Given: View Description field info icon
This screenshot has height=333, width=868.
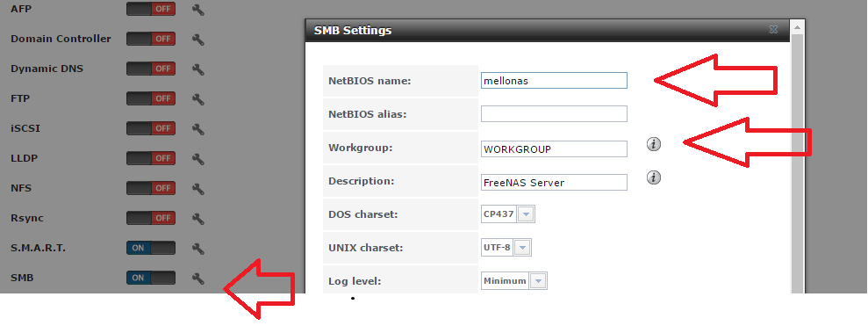Looking at the screenshot, I should [654, 177].
